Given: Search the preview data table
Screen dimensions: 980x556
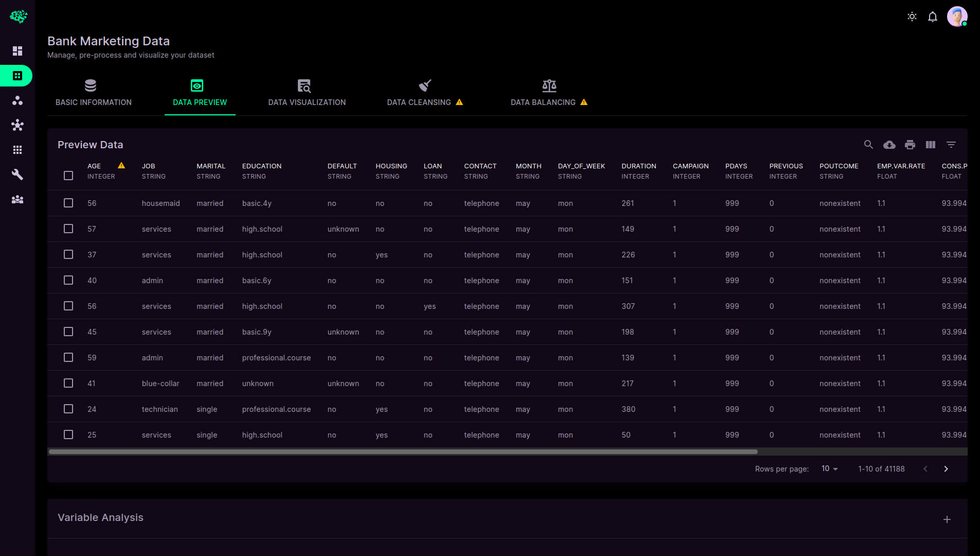Looking at the screenshot, I should pyautogui.click(x=868, y=145).
